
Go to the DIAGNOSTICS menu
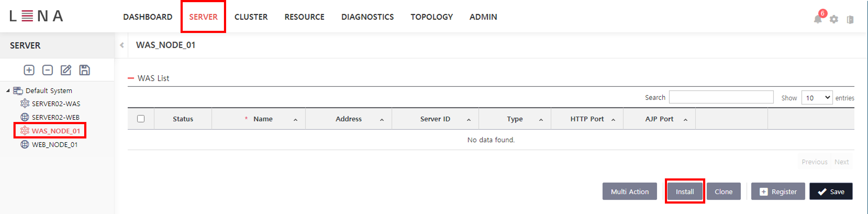coord(367,17)
